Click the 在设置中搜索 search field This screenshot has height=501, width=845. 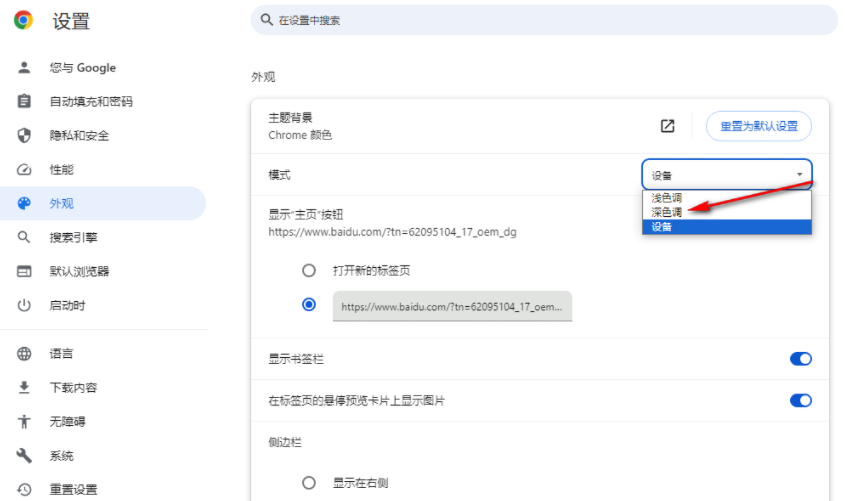click(x=544, y=20)
